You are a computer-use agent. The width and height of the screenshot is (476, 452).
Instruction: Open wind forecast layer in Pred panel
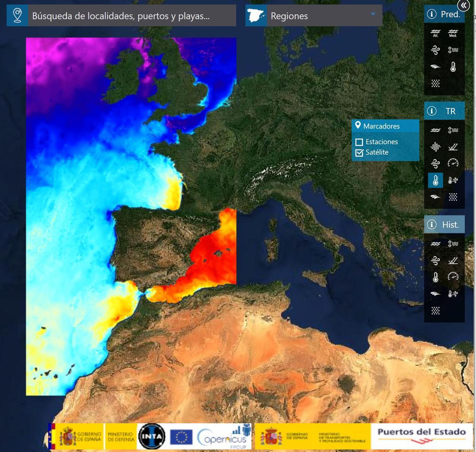click(436, 50)
